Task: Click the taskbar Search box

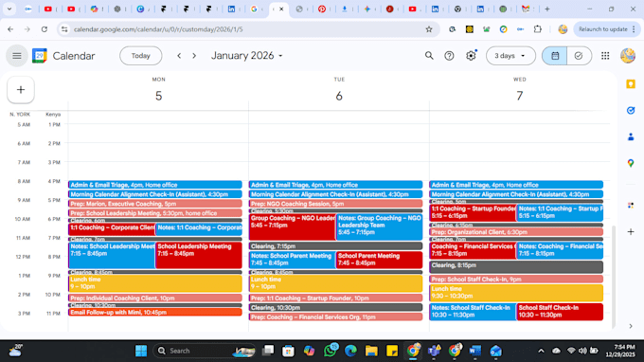Action: coord(205,351)
